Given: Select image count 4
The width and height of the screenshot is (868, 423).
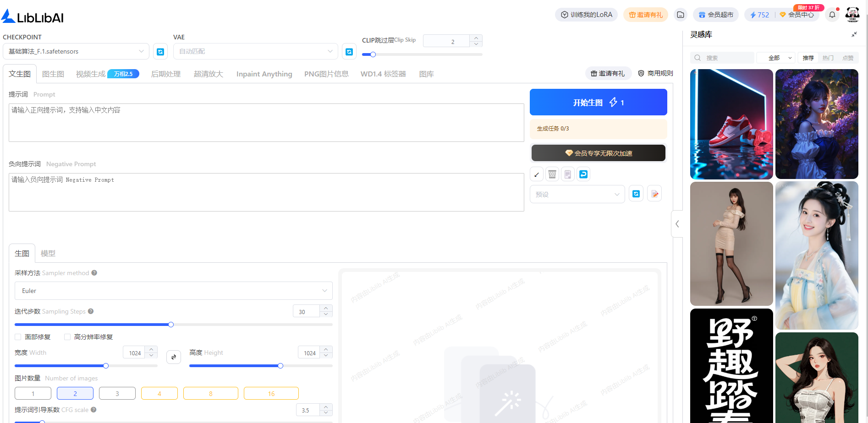Looking at the screenshot, I should 159,393.
